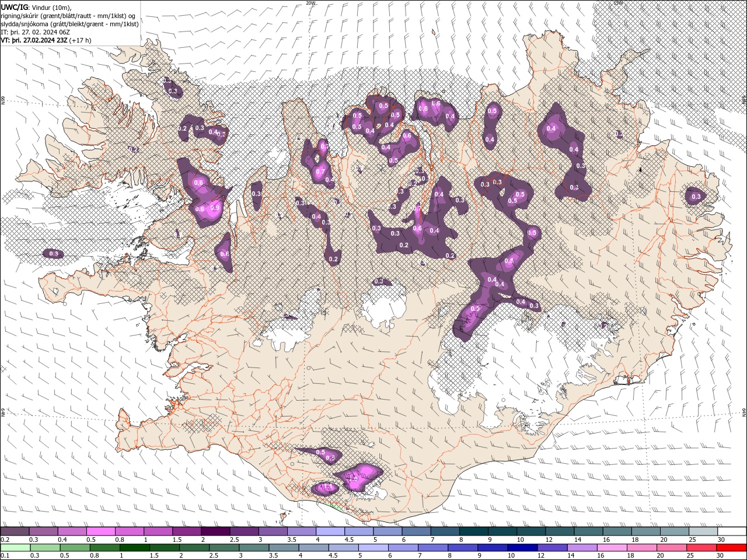Click the '25' label in the rain legend row

[x=692, y=555]
